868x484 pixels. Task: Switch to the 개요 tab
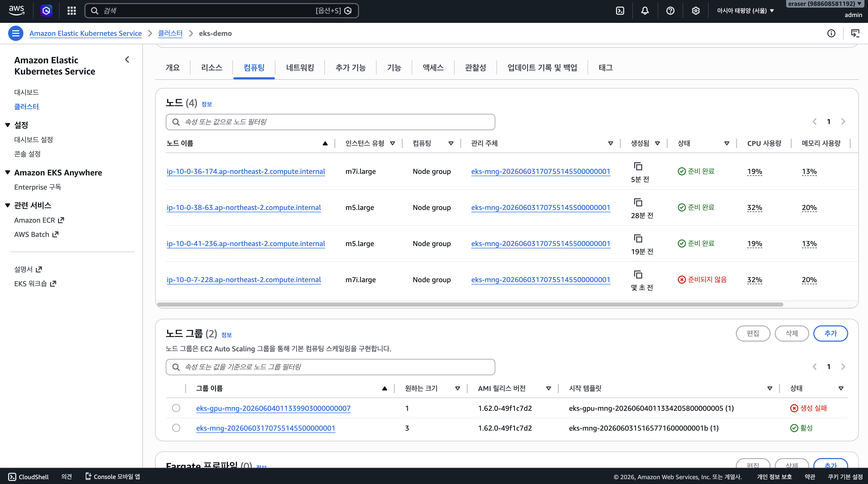point(173,68)
